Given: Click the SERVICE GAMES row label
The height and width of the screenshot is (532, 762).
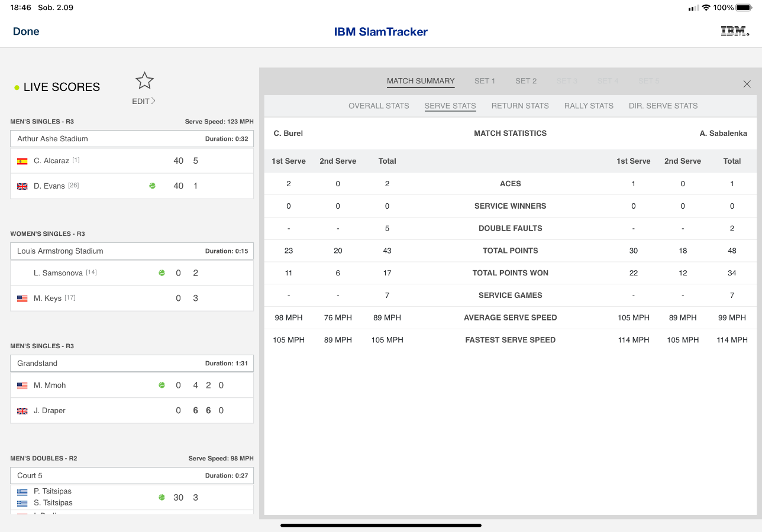Looking at the screenshot, I should 510,296.
